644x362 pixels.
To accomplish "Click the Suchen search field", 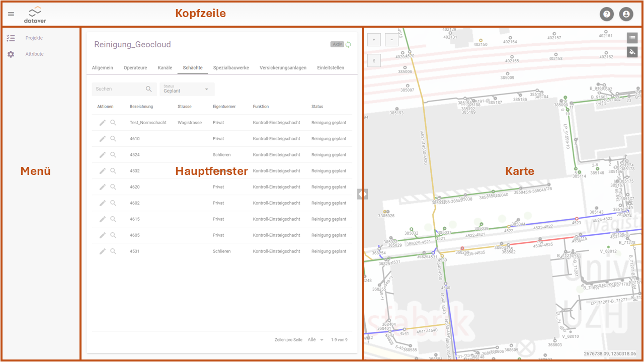I will (x=119, y=89).
